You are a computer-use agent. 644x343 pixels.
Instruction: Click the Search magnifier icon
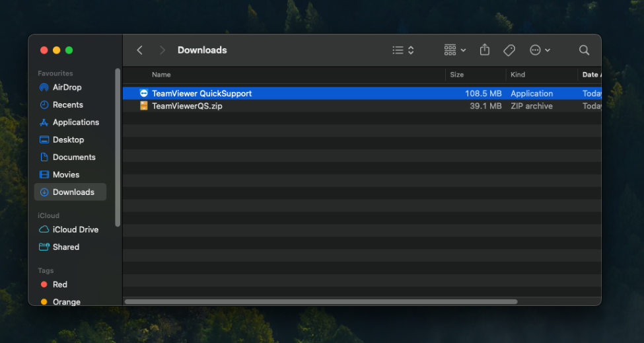coord(584,50)
